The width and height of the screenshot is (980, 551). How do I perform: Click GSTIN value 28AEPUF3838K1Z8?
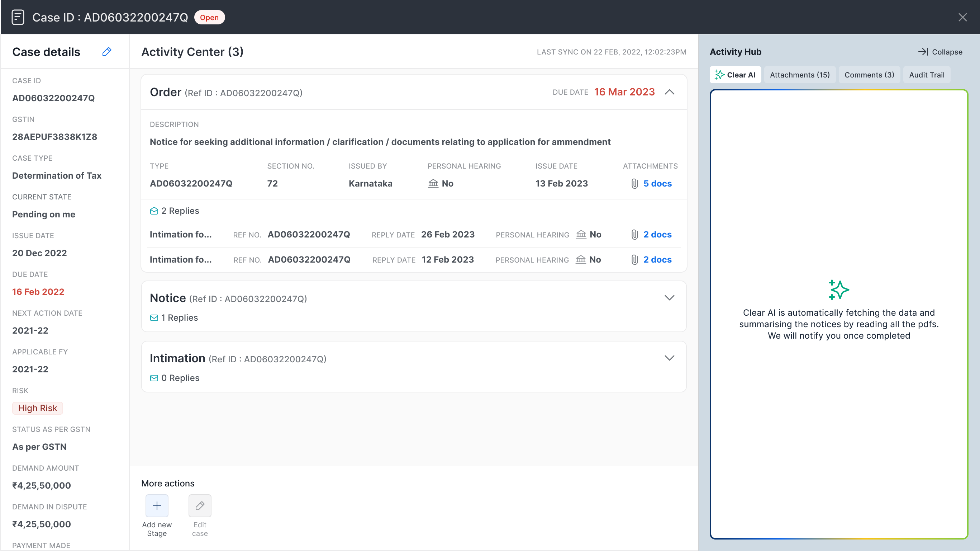coord(55,137)
